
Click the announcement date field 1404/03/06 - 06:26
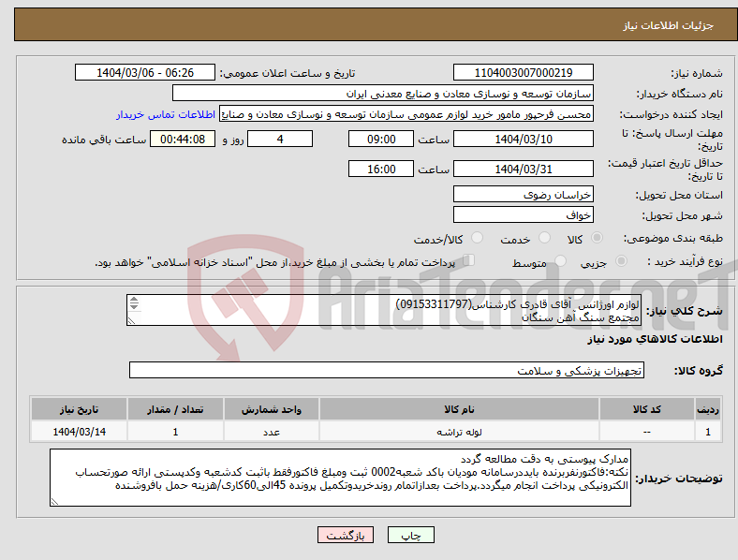point(145,72)
